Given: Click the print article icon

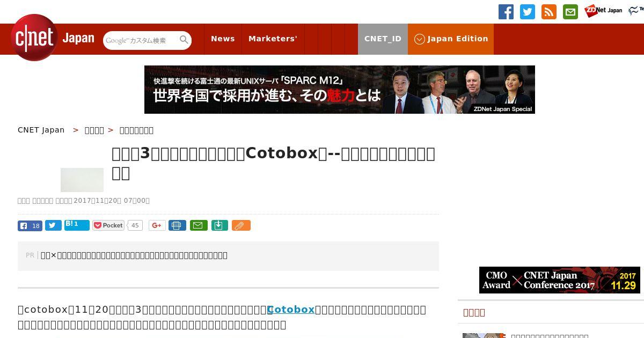Looking at the screenshot, I should 177,225.
